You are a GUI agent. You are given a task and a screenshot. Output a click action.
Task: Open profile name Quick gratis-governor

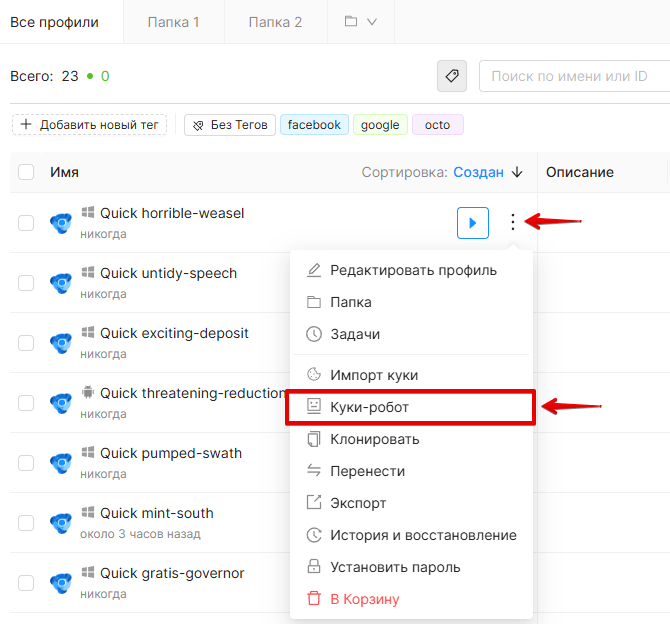coord(172,573)
